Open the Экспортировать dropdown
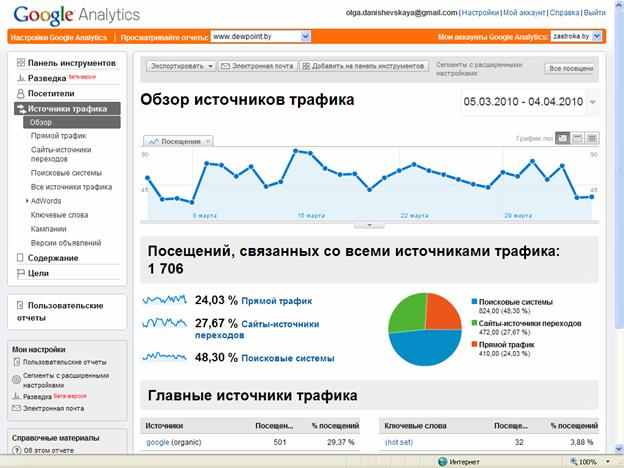Screen dimensions: 624x468 pos(181,66)
